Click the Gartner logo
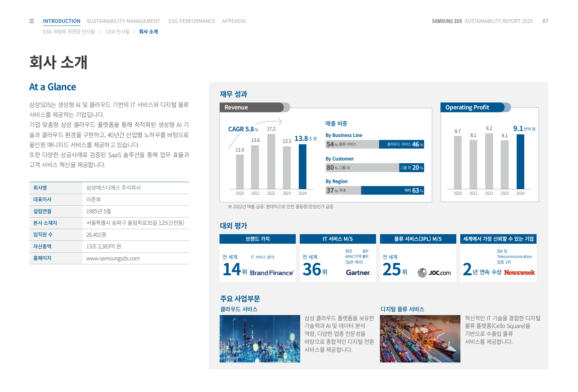 pyautogui.click(x=358, y=272)
